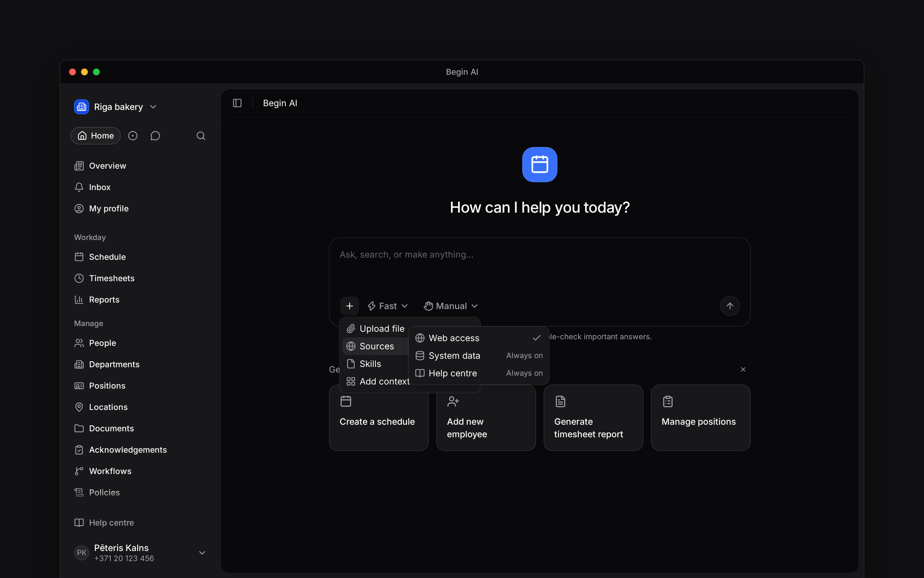The width and height of the screenshot is (924, 578).
Task: Open the Timesheets clock icon
Action: click(x=79, y=278)
